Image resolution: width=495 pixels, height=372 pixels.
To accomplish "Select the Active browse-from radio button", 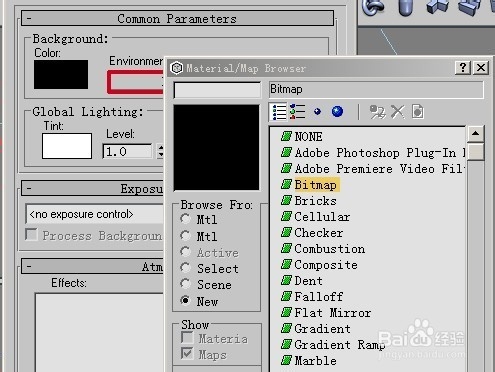I will point(185,252).
